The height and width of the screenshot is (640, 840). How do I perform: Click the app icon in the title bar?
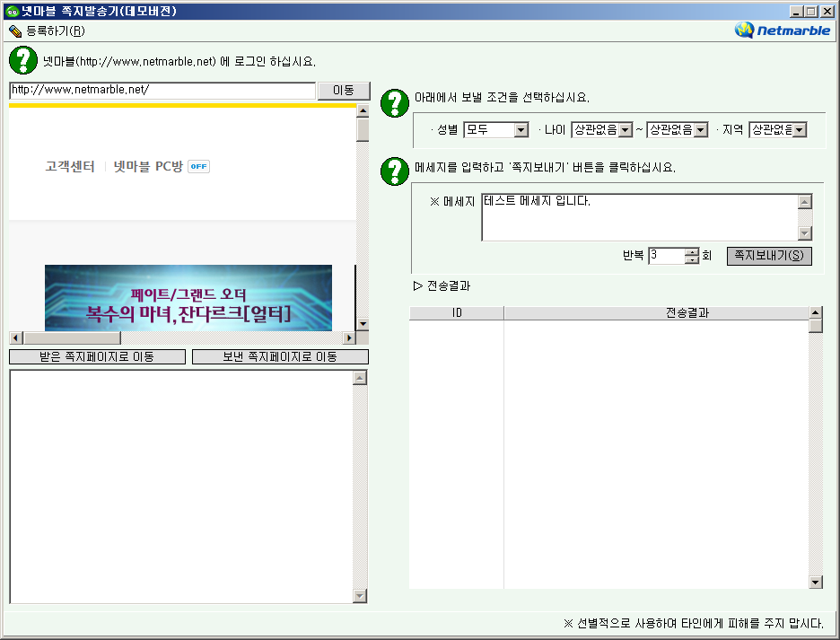point(12,12)
